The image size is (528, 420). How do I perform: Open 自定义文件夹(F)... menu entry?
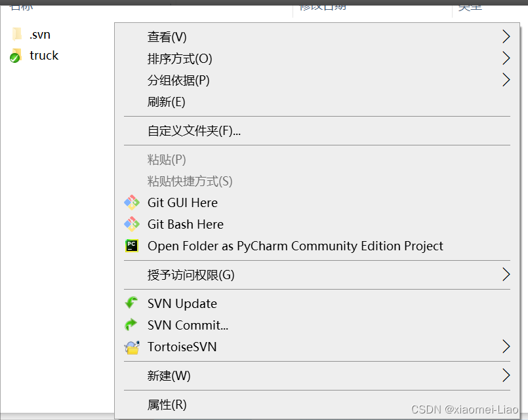click(194, 130)
